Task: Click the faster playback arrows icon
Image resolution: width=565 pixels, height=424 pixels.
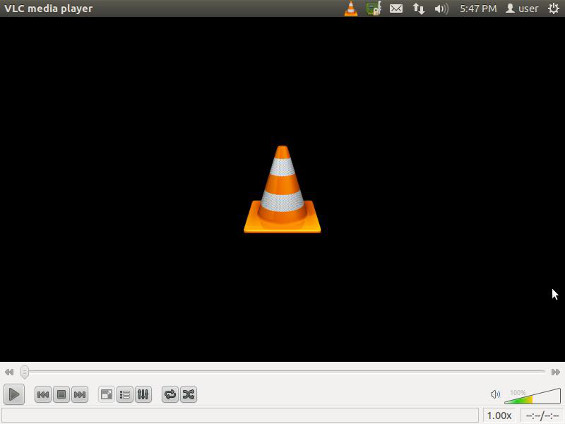Action: (556, 372)
